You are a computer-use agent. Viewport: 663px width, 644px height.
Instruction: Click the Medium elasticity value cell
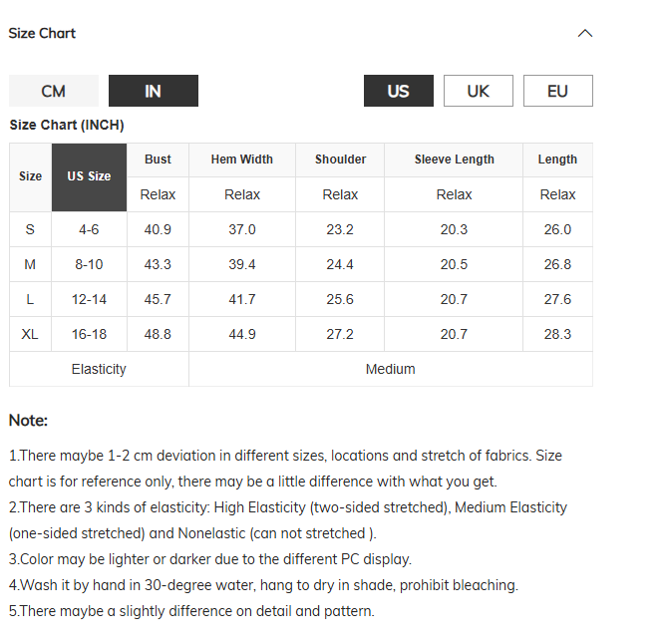391,369
